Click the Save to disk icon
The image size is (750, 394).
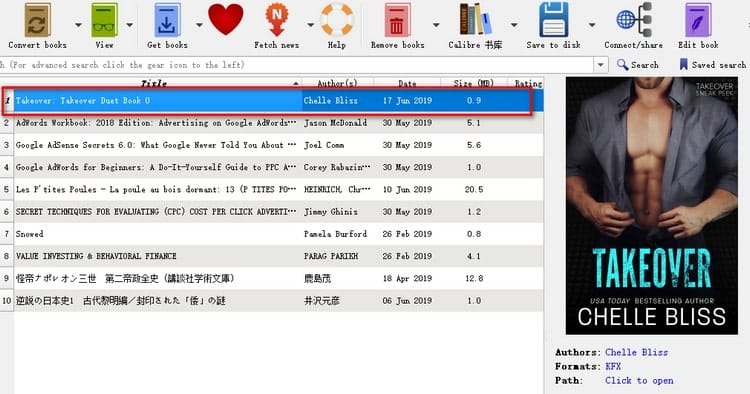553,20
